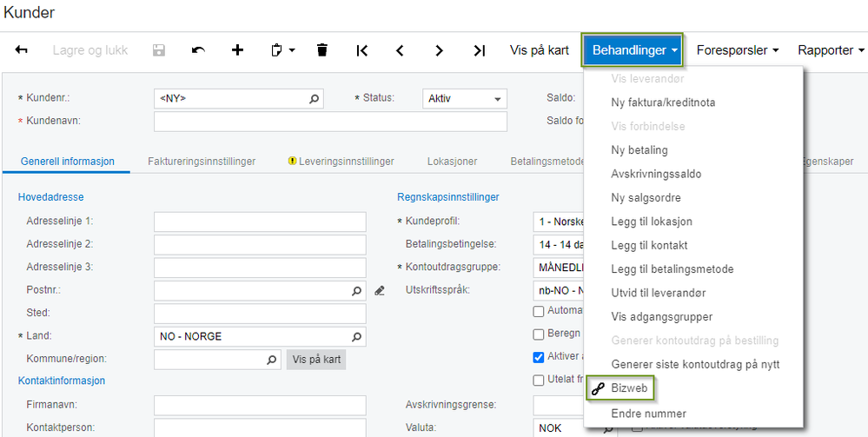Viewport: 868px width, 437px height.
Task: Click search icon in Kommune/region field
Action: (x=271, y=360)
